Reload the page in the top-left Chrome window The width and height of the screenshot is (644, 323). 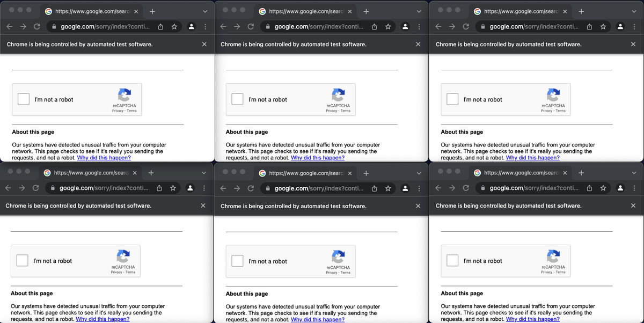[37, 26]
